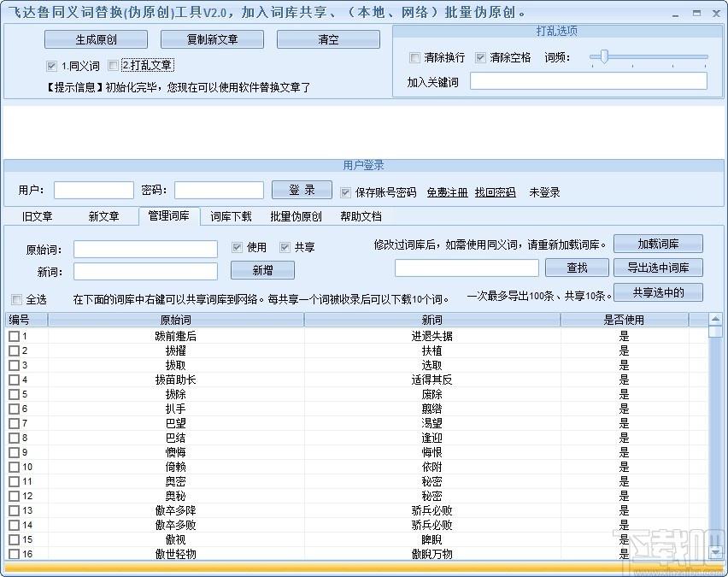This screenshot has height=577, width=728.
Task: Click the 新词 input field
Action: coord(145,271)
